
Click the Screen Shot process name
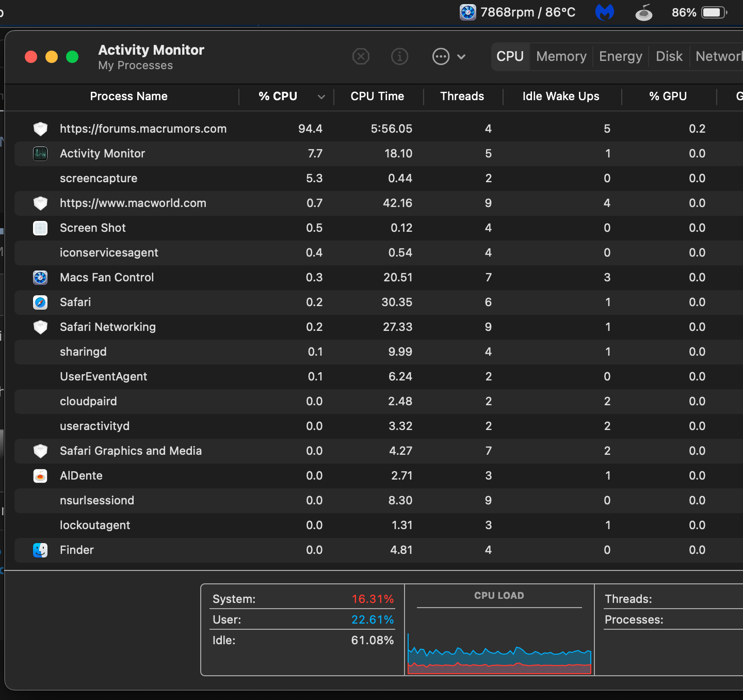pos(93,228)
